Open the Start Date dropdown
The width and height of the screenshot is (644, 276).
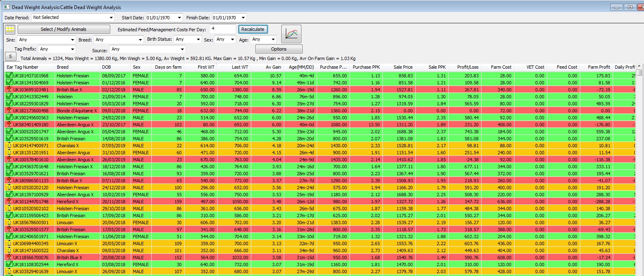click(179, 18)
